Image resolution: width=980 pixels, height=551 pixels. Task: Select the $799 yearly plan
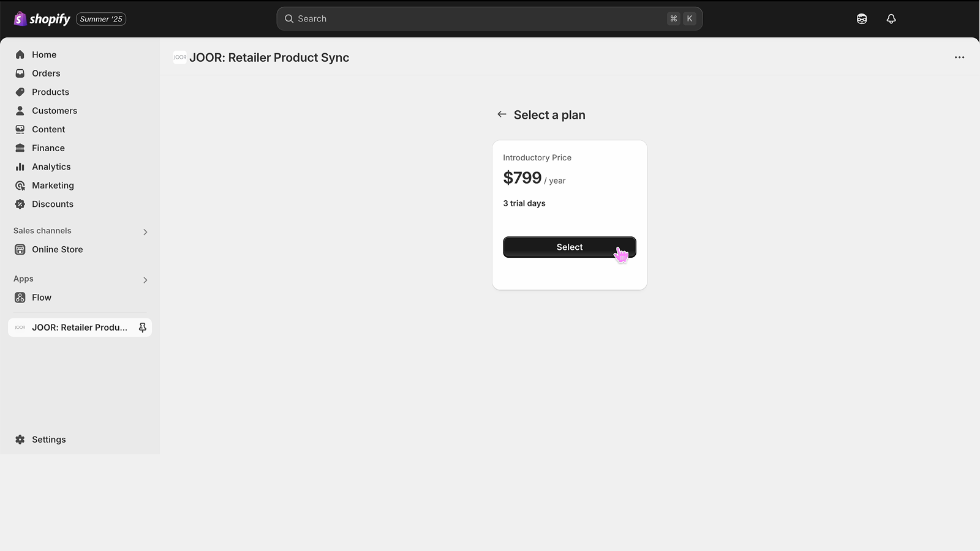(x=570, y=247)
